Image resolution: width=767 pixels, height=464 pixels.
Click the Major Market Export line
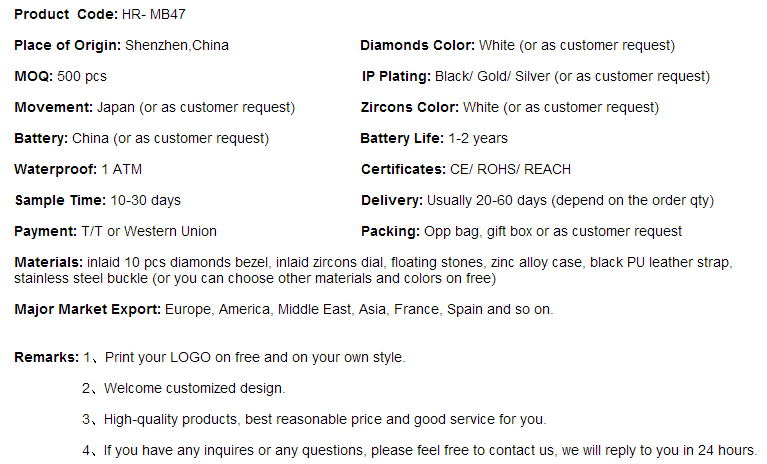coord(284,309)
